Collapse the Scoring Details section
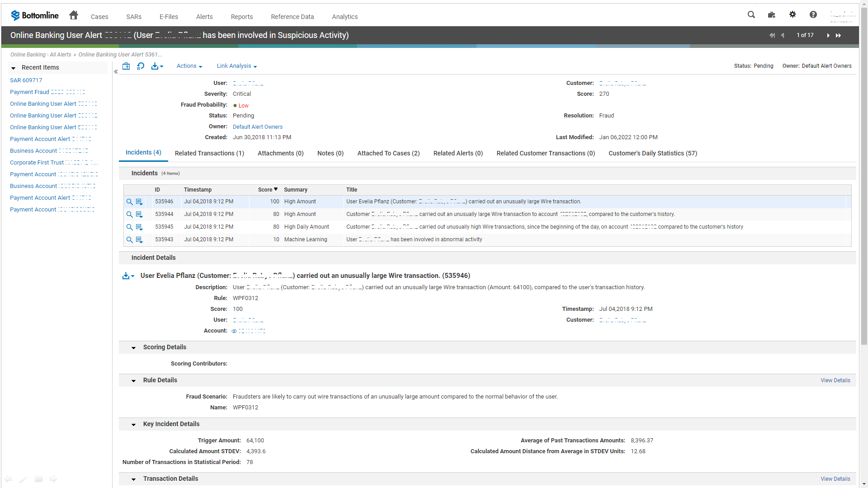The width and height of the screenshot is (868, 488). (x=133, y=347)
